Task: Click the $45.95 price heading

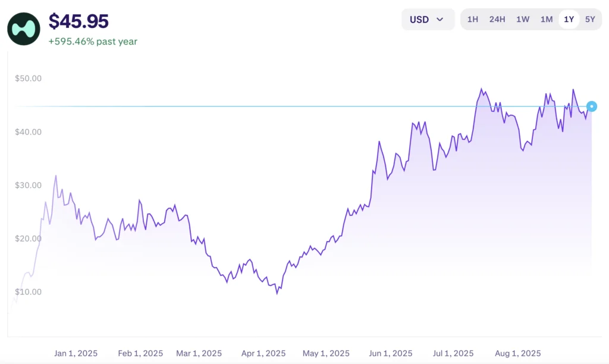Action: coord(79,21)
